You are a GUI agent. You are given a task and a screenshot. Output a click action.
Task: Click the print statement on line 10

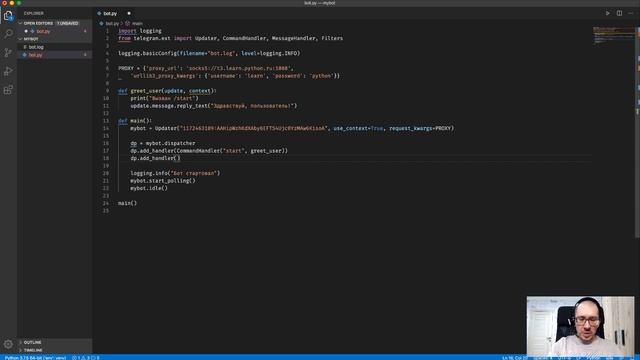coord(164,98)
